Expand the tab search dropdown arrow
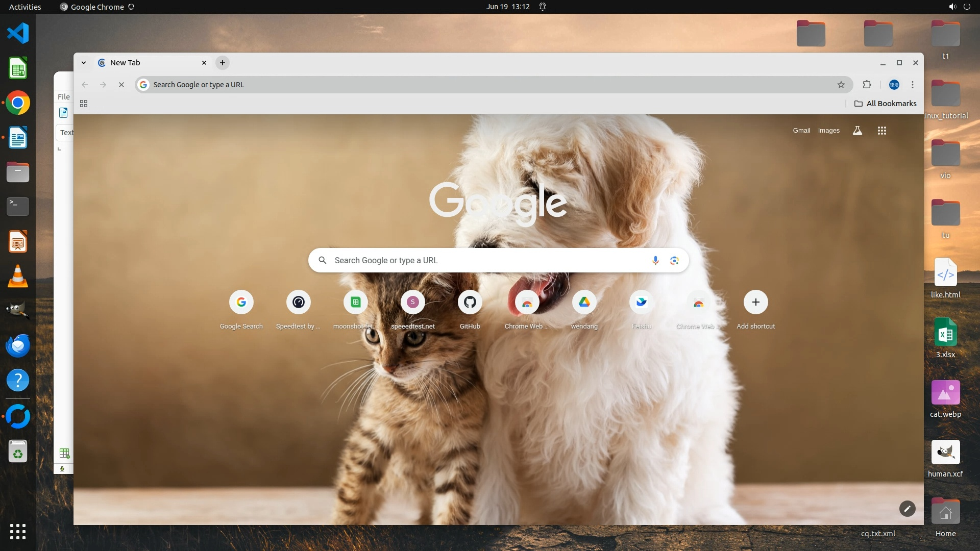980x551 pixels. coord(84,63)
